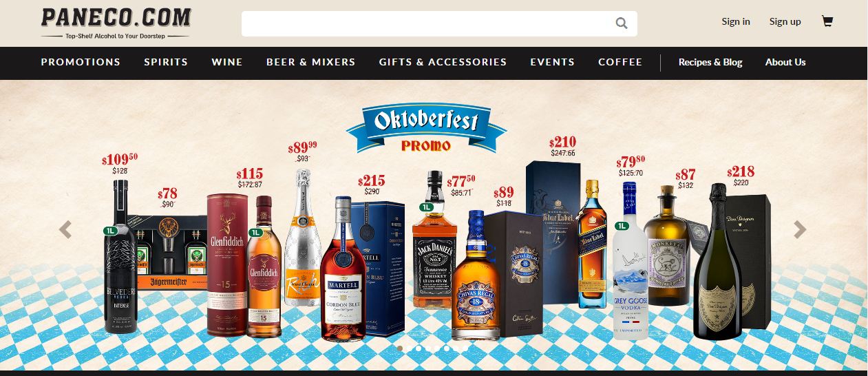868x376 pixels.
Task: Click the Paneco.com logo
Action: (x=116, y=23)
